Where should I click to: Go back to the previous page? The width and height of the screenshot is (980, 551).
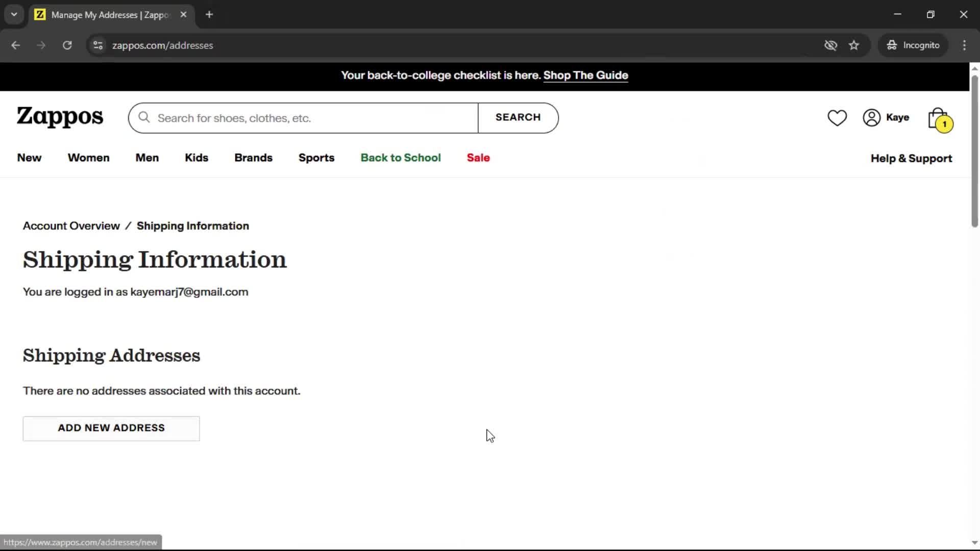[16, 45]
